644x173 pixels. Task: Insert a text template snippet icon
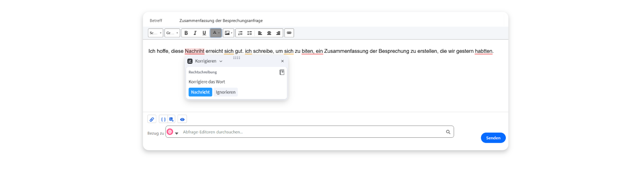[x=171, y=119]
